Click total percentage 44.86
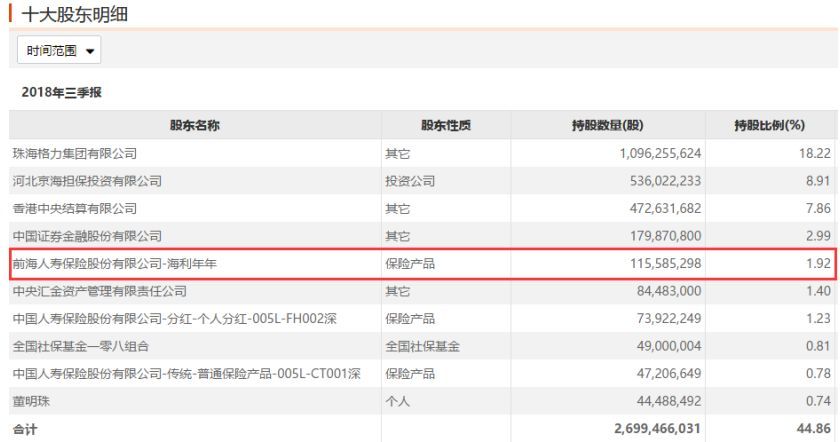The image size is (840, 442). pyautogui.click(x=814, y=429)
